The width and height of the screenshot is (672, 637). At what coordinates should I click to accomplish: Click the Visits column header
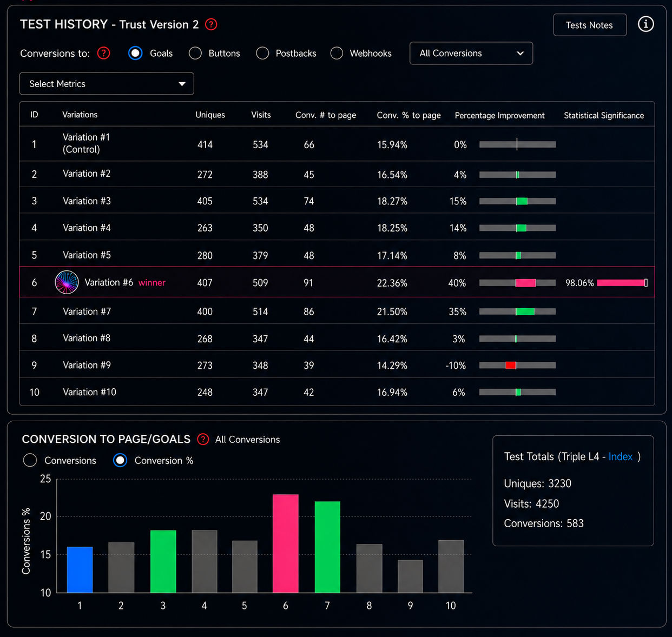(261, 115)
